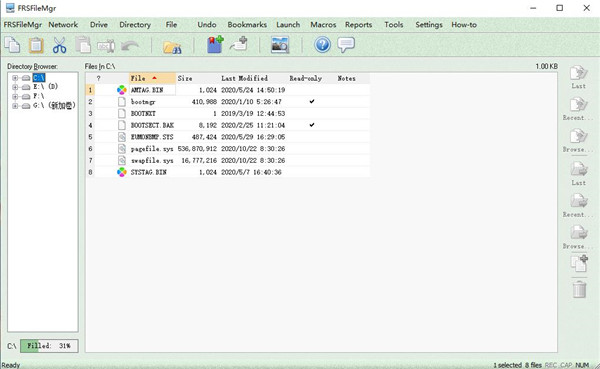The image size is (600, 369).
Task: Select the F:\ drive in tree
Action: tap(39, 96)
